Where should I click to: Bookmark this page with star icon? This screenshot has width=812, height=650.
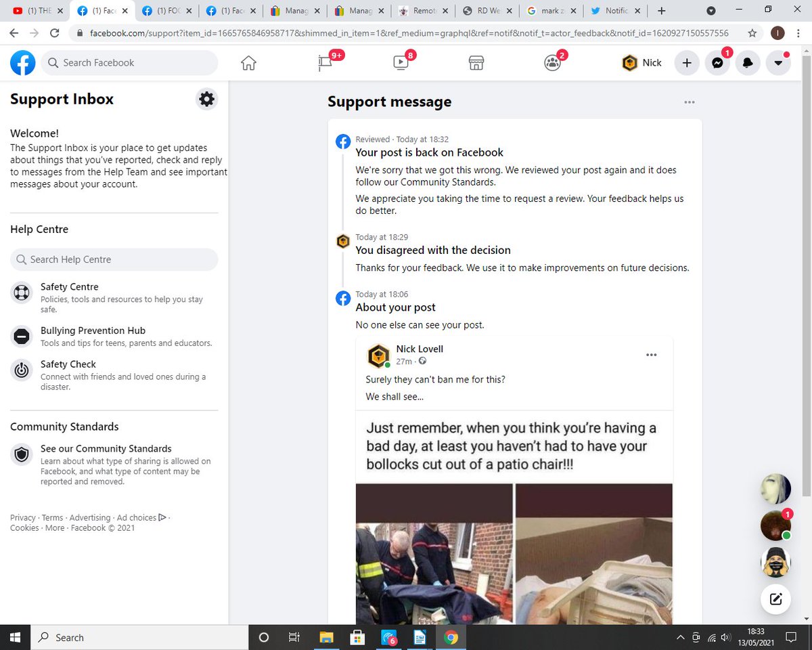pos(752,33)
